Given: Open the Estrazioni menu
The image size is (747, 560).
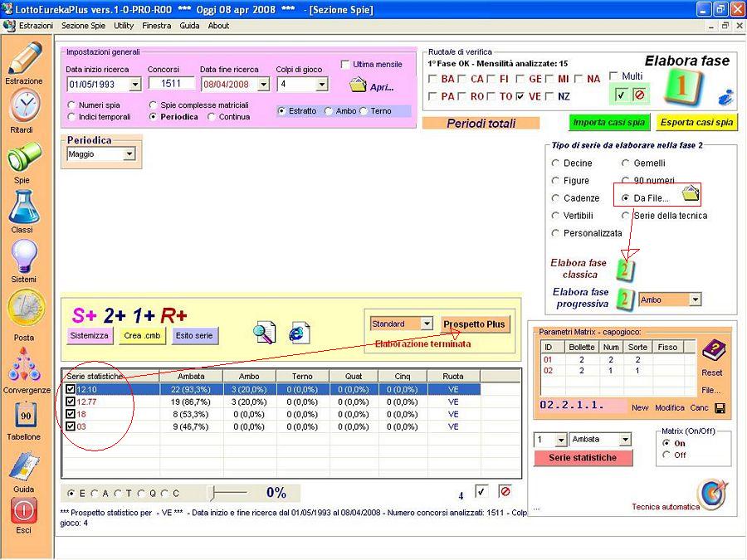Looking at the screenshot, I should (x=36, y=26).
